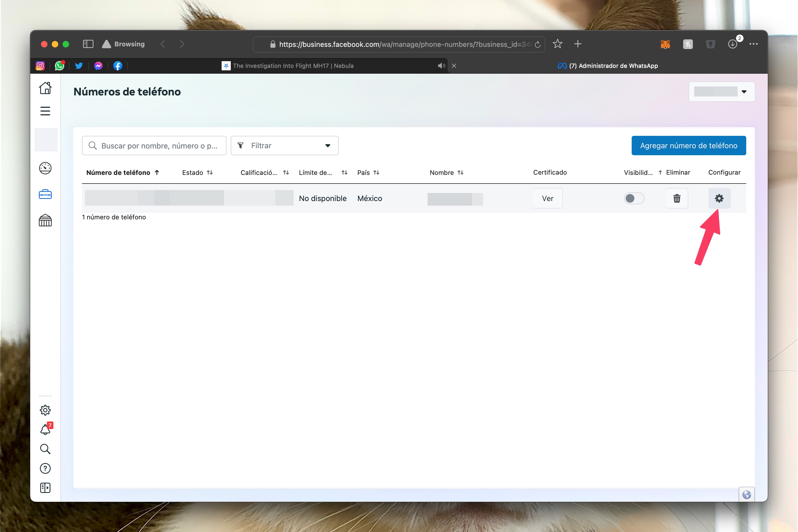
Task: Mute audio on the Nebula tab
Action: [x=441, y=66]
